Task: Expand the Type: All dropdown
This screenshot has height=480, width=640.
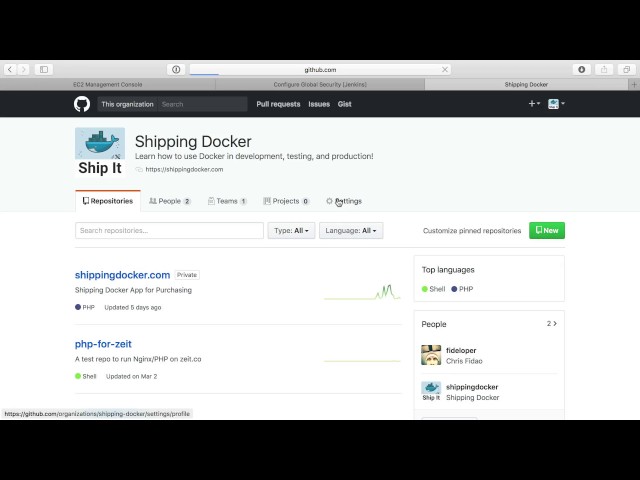Action: point(291,231)
